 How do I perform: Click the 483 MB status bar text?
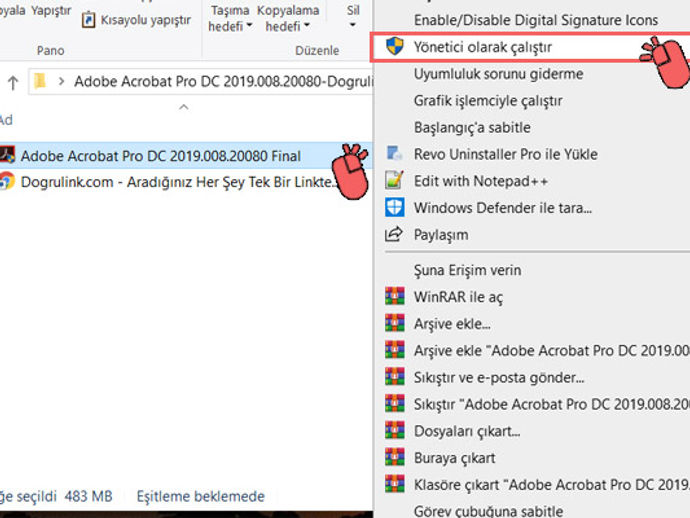click(88, 496)
